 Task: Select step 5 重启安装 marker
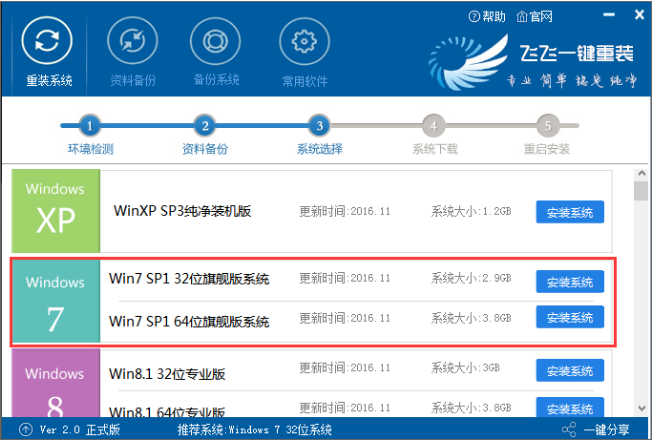tap(548, 125)
